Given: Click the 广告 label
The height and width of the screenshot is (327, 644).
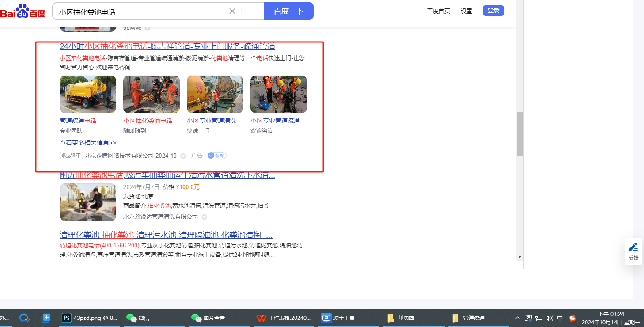Looking at the screenshot, I should coord(197,156).
